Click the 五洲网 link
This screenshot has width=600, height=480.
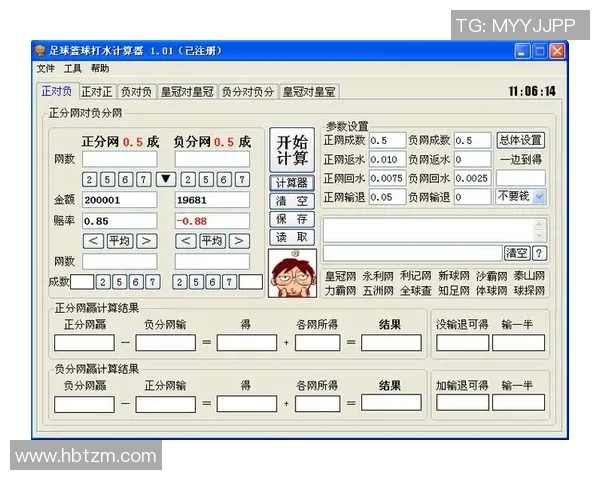(378, 291)
